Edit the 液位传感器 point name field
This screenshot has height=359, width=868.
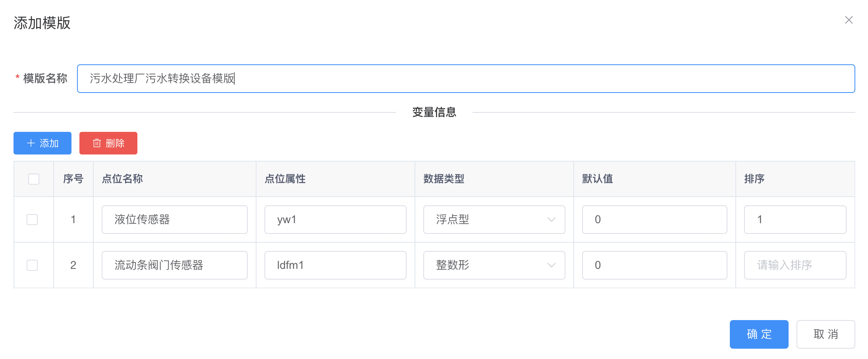[175, 220]
